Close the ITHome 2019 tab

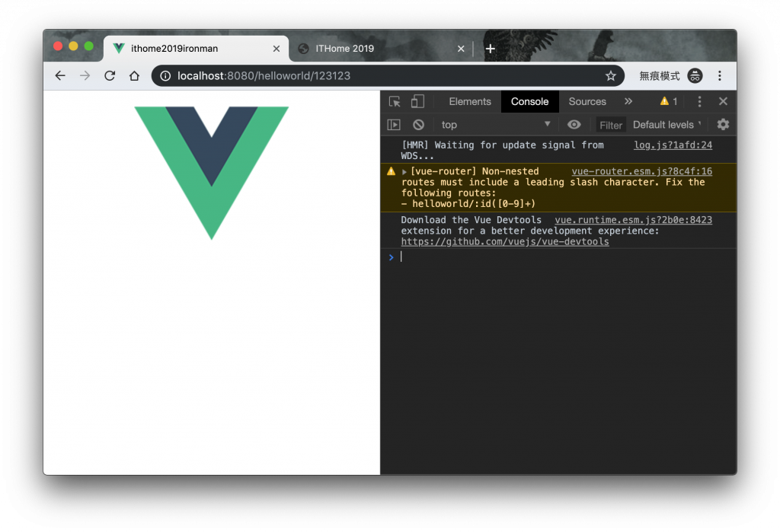tap(461, 49)
